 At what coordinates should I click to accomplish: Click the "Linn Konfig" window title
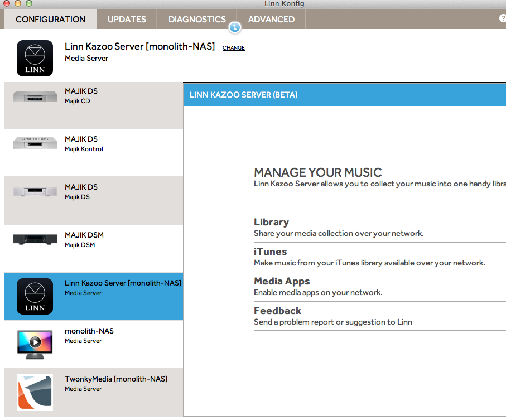tap(285, 4)
